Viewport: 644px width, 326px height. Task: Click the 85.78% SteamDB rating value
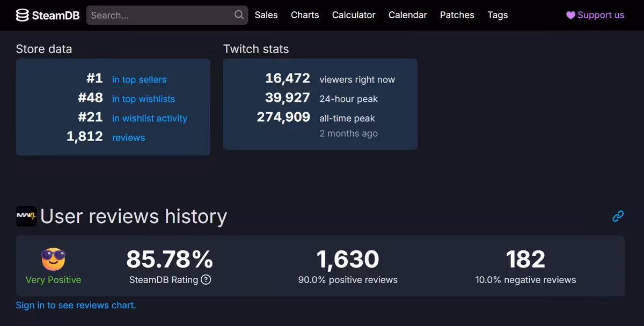pos(170,260)
